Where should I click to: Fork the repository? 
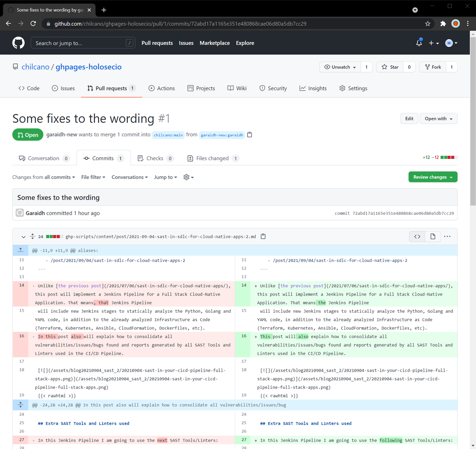point(433,67)
